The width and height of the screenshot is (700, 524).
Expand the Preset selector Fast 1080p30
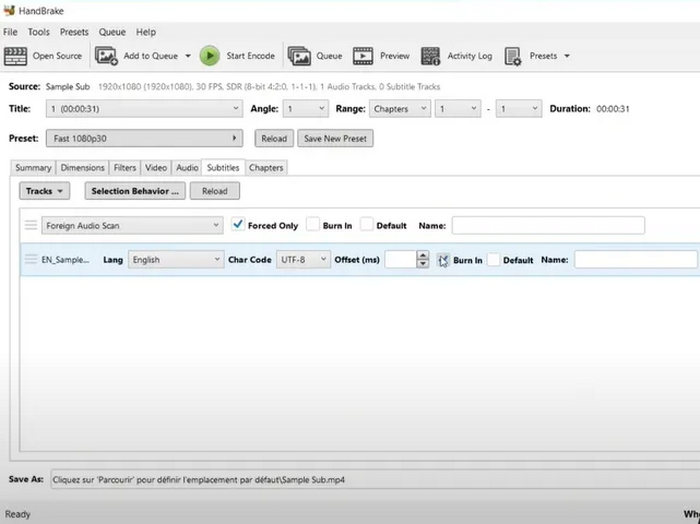pyautogui.click(x=144, y=138)
